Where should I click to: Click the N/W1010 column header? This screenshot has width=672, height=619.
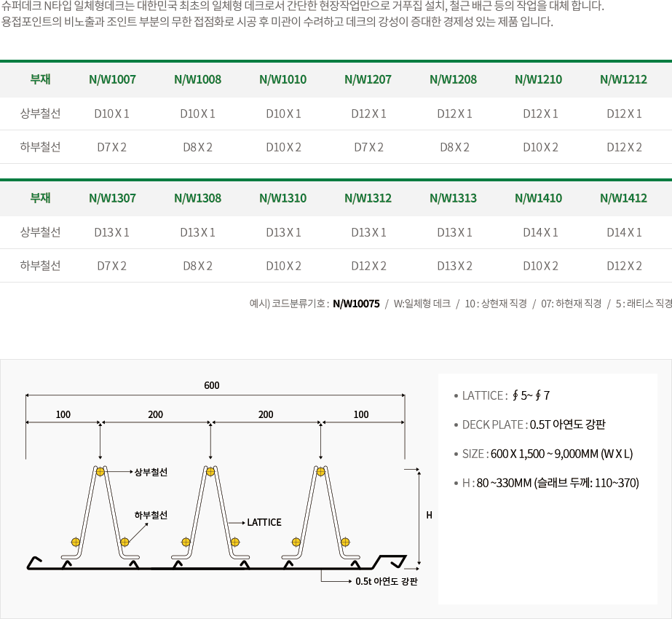pyautogui.click(x=283, y=79)
